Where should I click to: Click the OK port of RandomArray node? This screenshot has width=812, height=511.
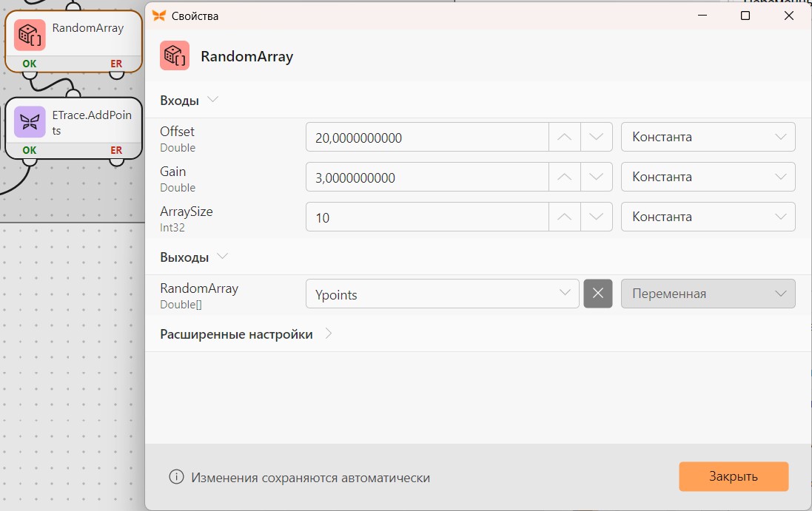(x=30, y=64)
